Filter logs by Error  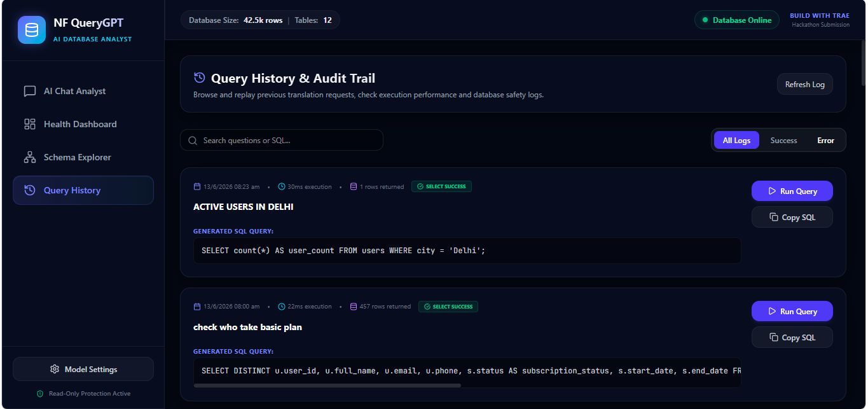coord(825,141)
